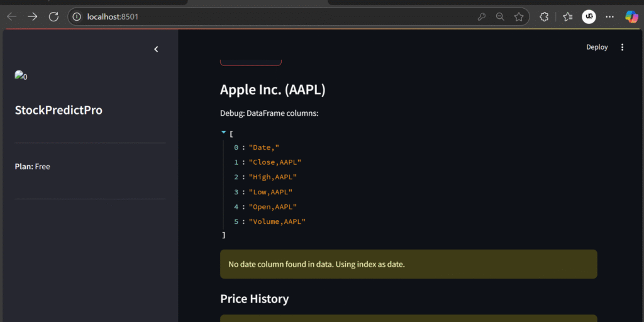
Task: Go back to the previous page
Action: click(x=12, y=17)
